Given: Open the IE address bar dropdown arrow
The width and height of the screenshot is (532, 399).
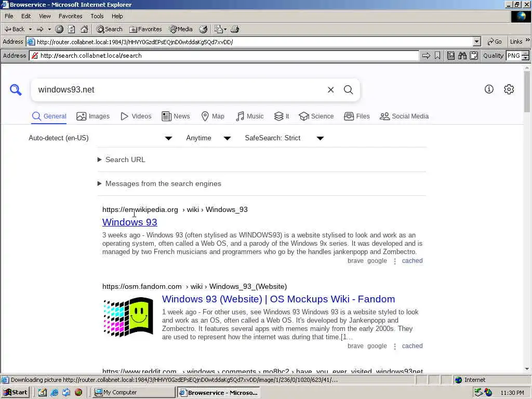Looking at the screenshot, I should tap(477, 42).
